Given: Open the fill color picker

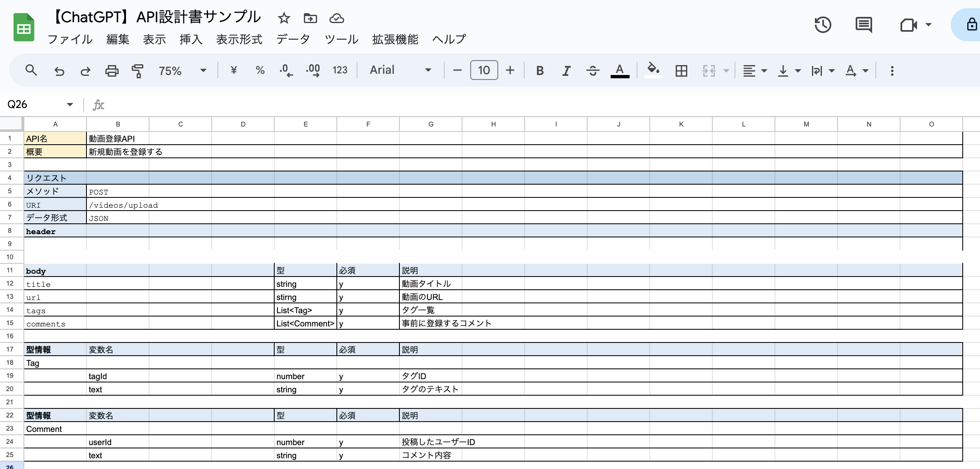Looking at the screenshot, I should pos(653,70).
